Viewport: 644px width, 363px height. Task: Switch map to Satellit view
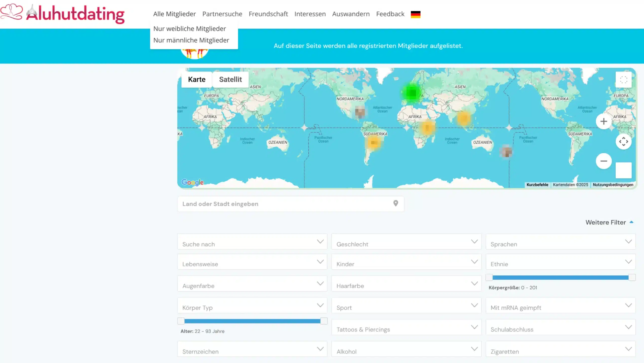pyautogui.click(x=230, y=80)
